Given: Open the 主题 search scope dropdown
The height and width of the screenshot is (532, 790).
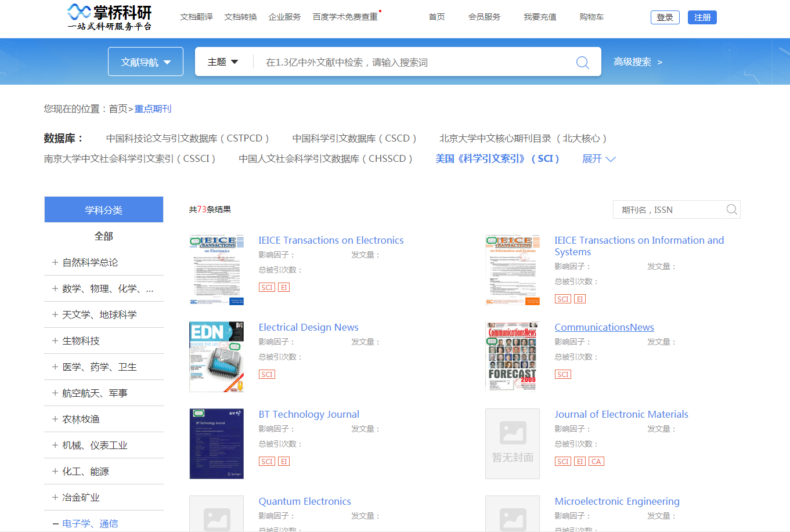Looking at the screenshot, I should click(x=222, y=61).
